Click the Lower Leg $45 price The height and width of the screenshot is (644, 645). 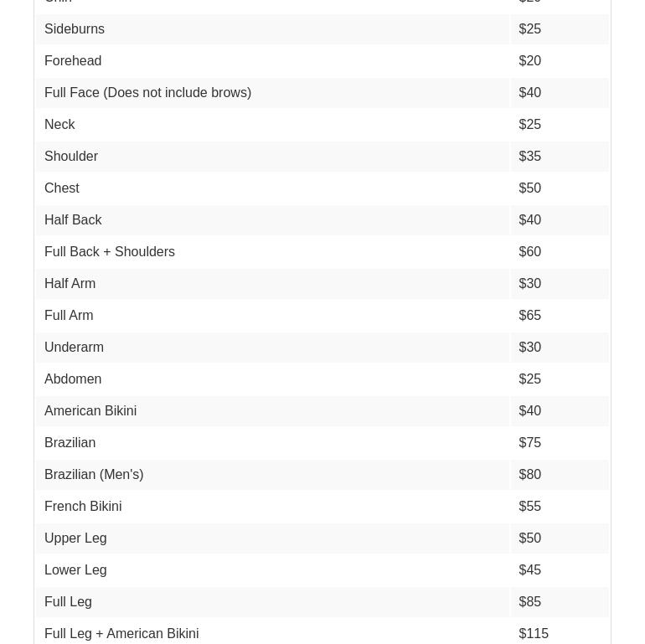tap(530, 570)
